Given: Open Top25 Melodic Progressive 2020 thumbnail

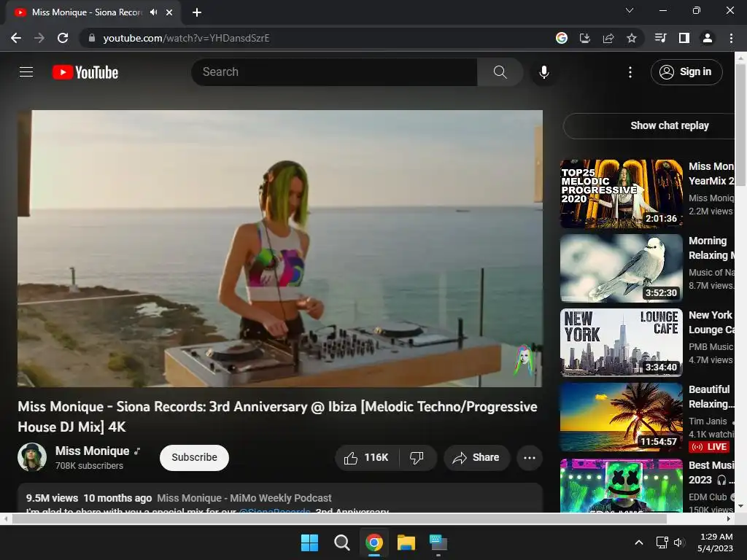Looking at the screenshot, I should click(x=622, y=193).
